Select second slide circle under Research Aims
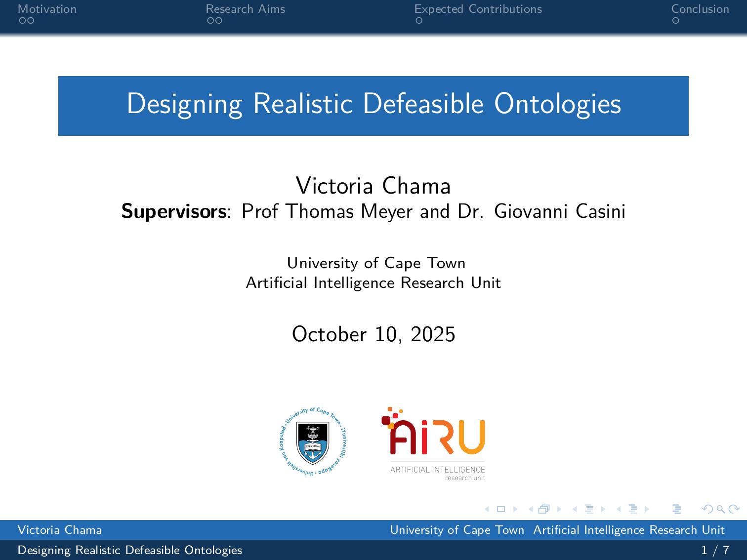 219,21
